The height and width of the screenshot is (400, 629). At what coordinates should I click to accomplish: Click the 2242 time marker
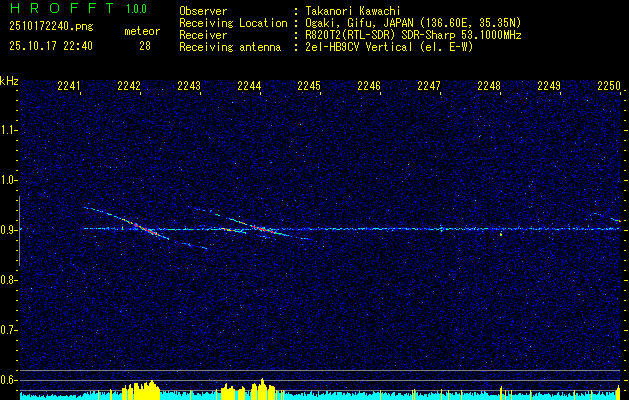point(129,86)
